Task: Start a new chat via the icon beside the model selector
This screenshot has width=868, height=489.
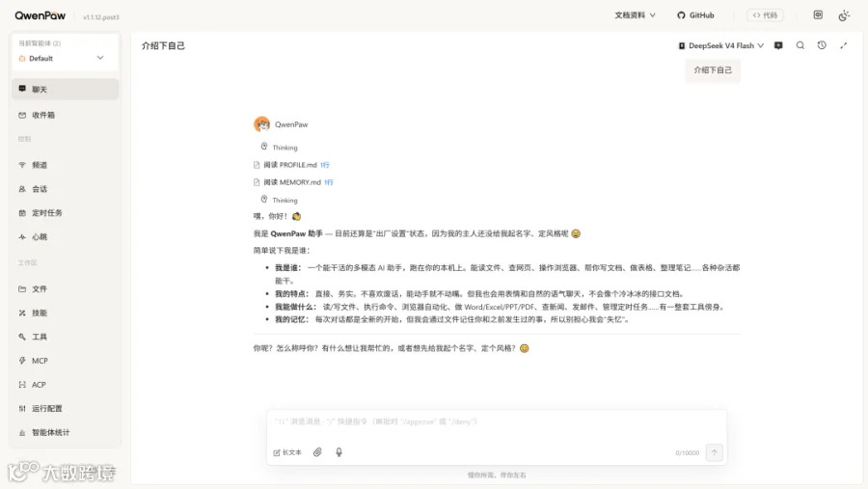Action: pyautogui.click(x=778, y=45)
